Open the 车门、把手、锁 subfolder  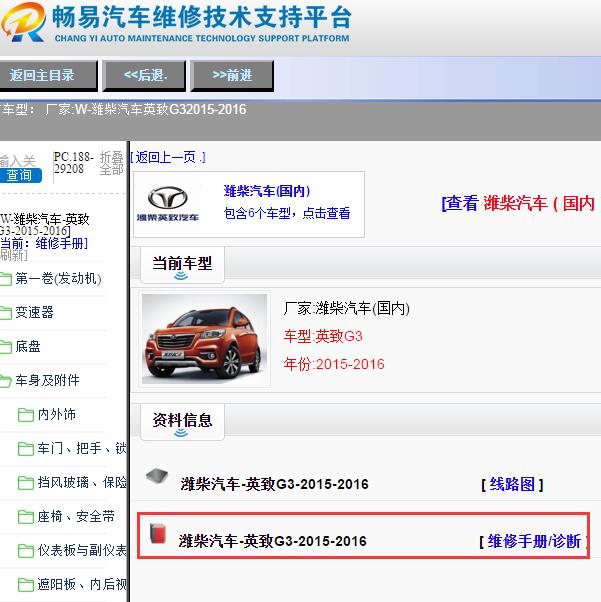tap(82, 448)
